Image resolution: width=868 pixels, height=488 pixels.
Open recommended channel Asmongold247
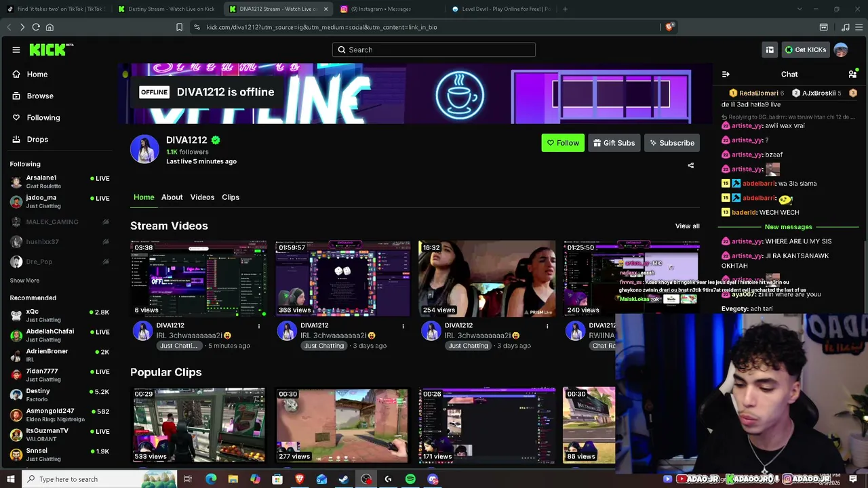pyautogui.click(x=60, y=415)
